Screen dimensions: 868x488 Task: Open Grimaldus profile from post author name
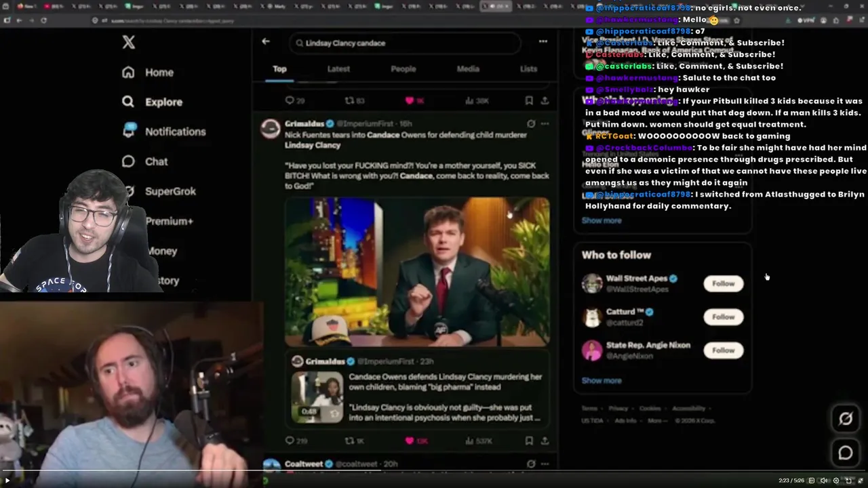(304, 123)
